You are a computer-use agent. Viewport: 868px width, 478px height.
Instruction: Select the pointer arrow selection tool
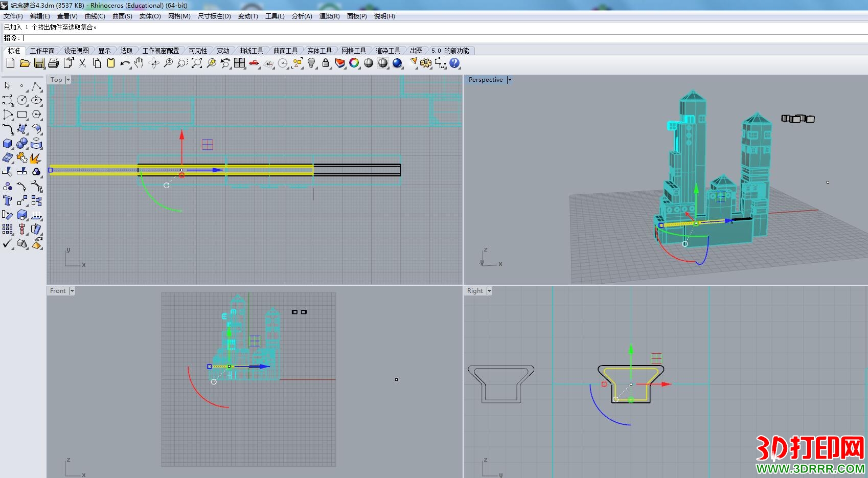tap(8, 86)
